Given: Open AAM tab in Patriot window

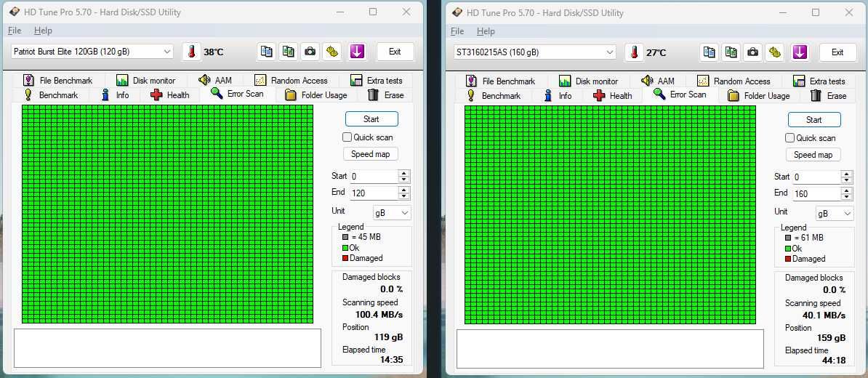Looking at the screenshot, I should pyautogui.click(x=215, y=80).
